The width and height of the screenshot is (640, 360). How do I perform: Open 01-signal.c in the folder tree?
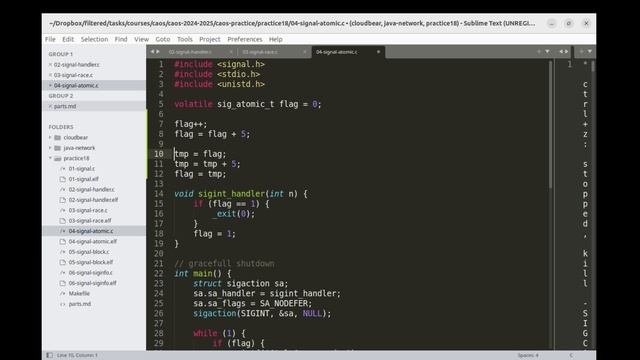tap(82, 169)
